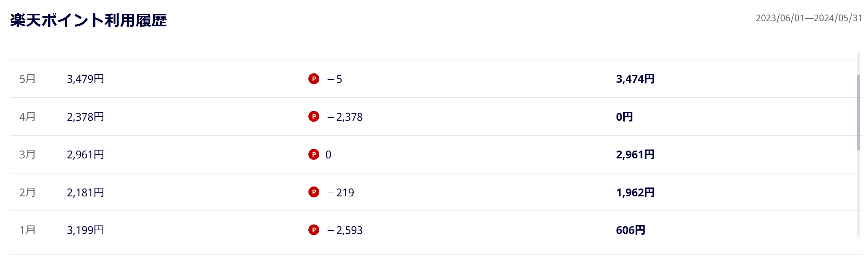Click the date range 2023/06/01—2024/05/31
The width and height of the screenshot is (868, 259).
[x=808, y=18]
